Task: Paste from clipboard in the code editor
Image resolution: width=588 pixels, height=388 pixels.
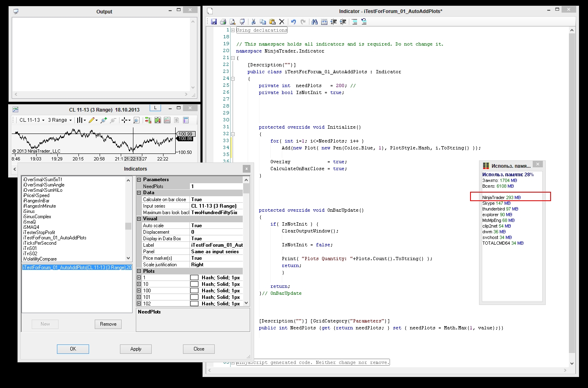Action: (x=272, y=22)
